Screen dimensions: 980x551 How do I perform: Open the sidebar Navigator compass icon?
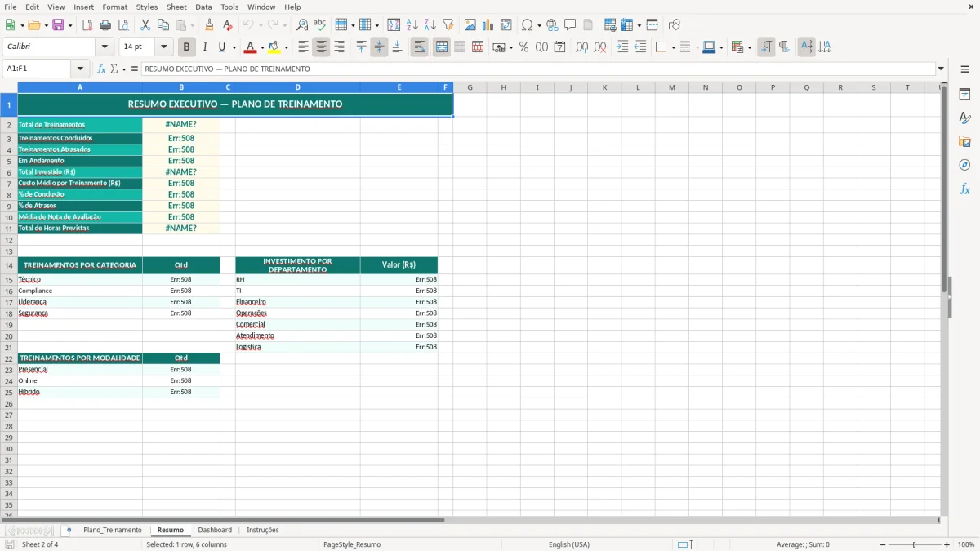point(964,165)
